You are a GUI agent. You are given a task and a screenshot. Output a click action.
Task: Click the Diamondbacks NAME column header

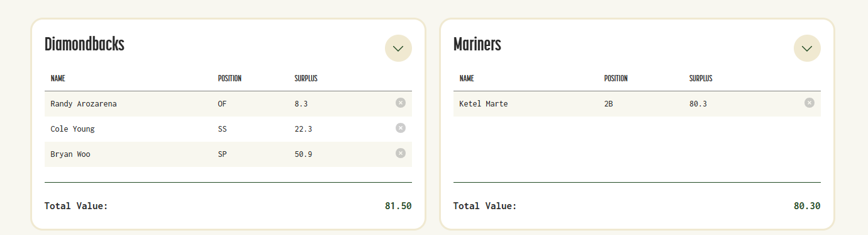click(x=58, y=79)
